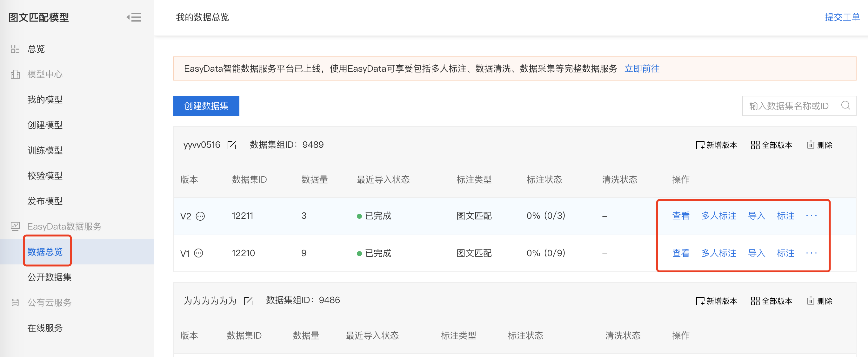Open 总览 in the sidebar

(x=36, y=49)
